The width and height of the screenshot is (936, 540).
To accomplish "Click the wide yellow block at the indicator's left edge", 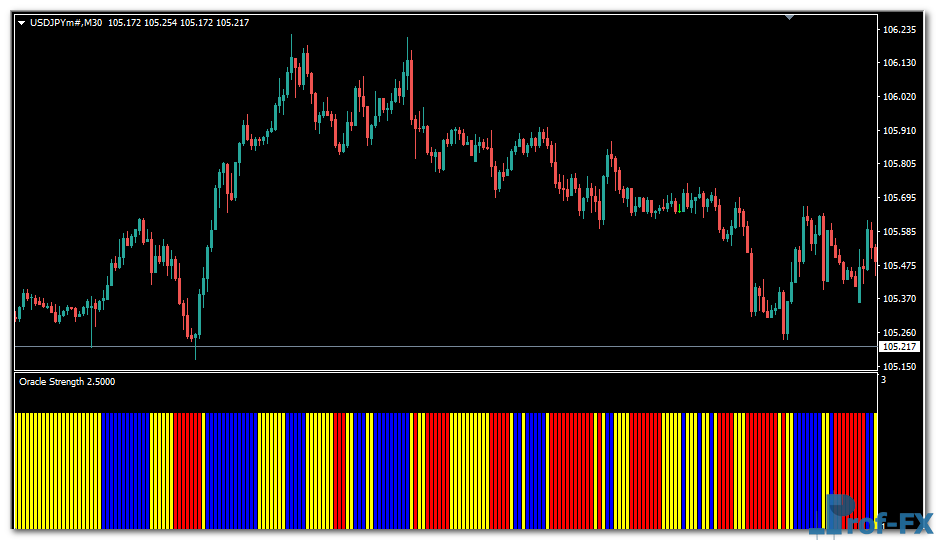I will coord(58,470).
